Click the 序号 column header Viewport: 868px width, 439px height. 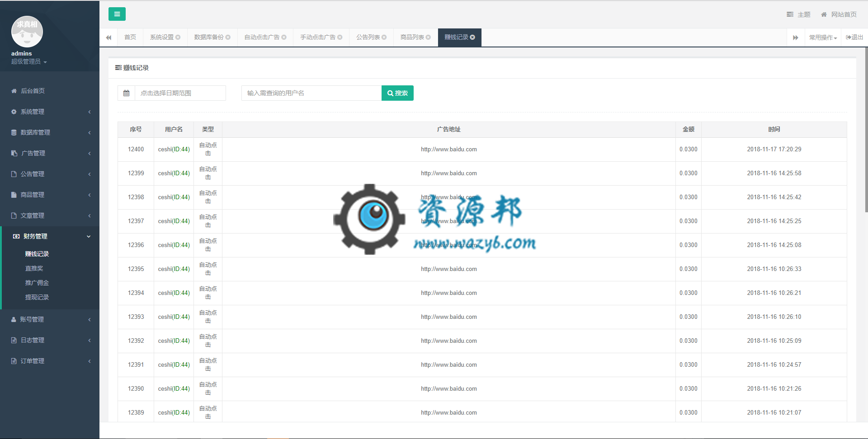click(136, 129)
